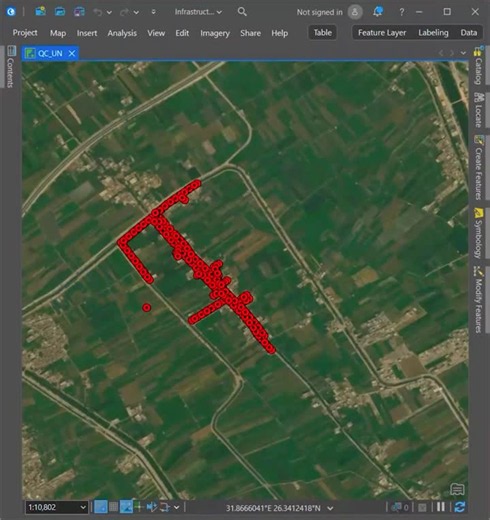Image resolution: width=490 pixels, height=520 pixels.
Task: Toggle inference constraints crosshair icon
Action: pos(138,507)
